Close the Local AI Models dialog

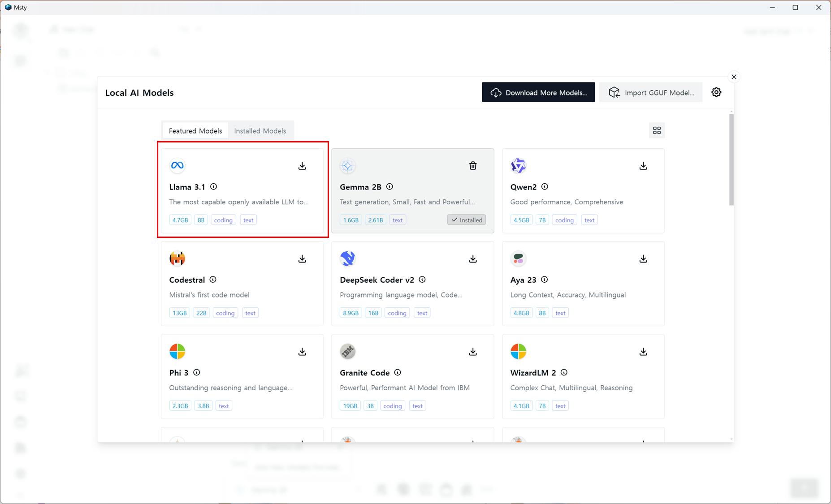point(734,77)
